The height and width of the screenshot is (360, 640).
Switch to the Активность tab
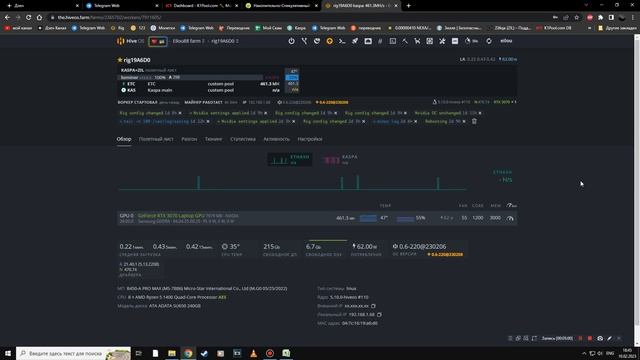(276, 139)
